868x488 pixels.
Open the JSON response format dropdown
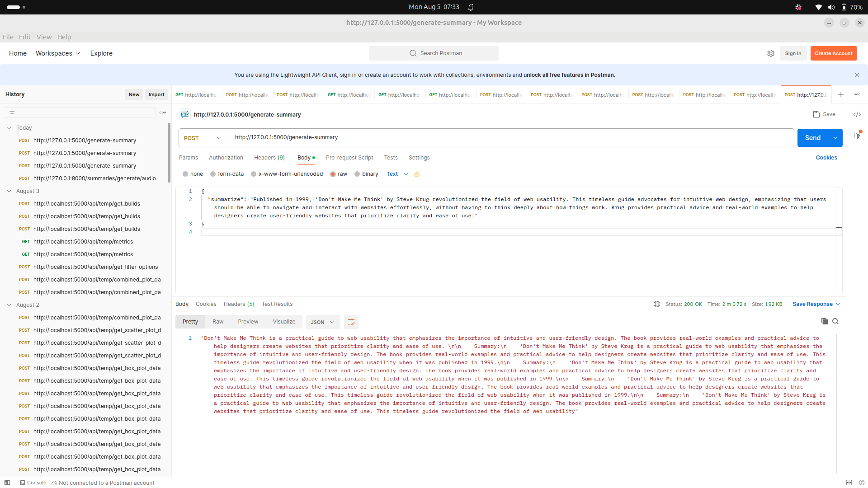coord(323,322)
